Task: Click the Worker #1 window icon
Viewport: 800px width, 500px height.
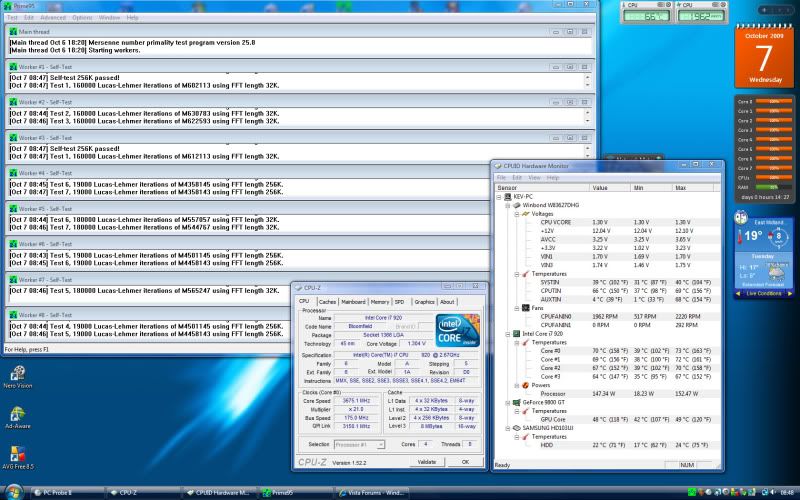Action: coord(13,67)
